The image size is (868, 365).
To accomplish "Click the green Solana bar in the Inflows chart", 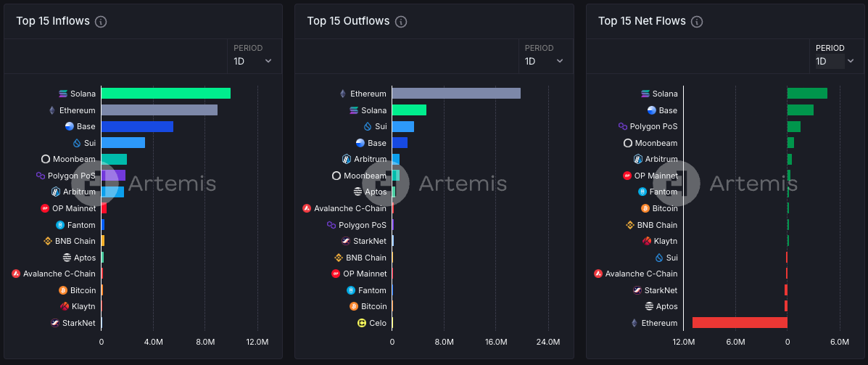I will tap(165, 94).
